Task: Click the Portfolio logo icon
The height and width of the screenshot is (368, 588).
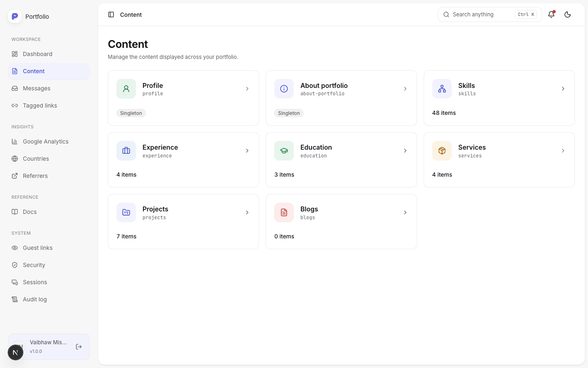Action: click(x=15, y=16)
